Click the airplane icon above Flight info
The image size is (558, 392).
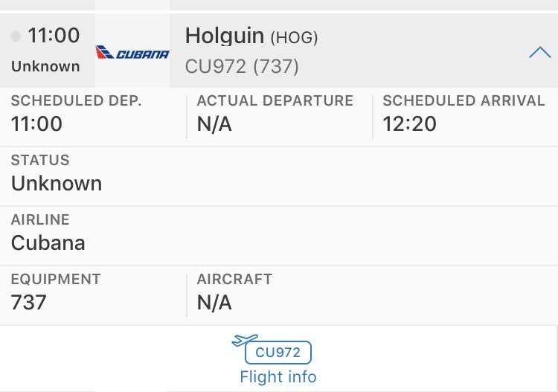click(245, 341)
